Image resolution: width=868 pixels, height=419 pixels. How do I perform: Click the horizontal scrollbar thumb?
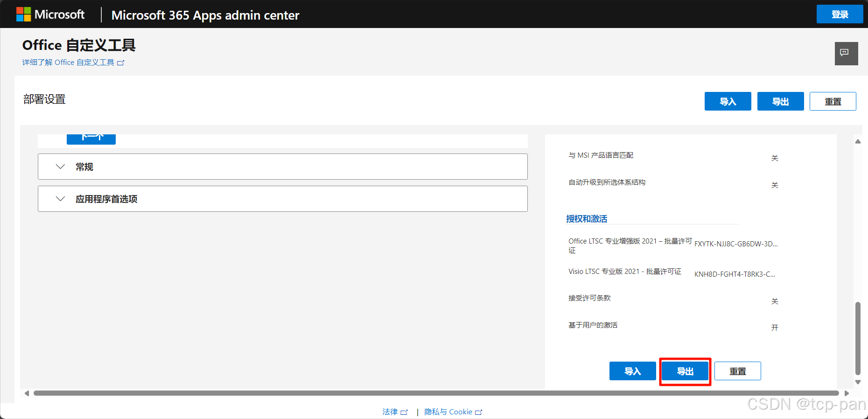click(x=436, y=393)
